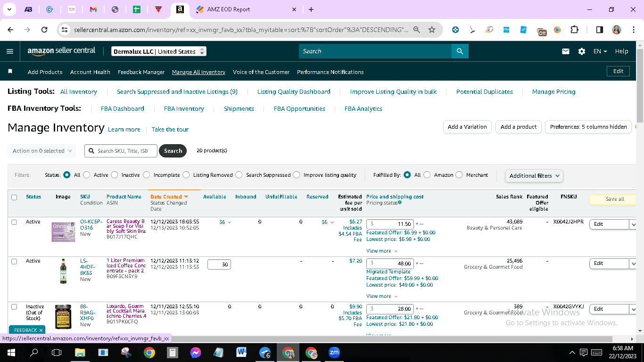644x362 pixels.
Task: Open the Dermalux LLC account switcher
Action: point(159,51)
